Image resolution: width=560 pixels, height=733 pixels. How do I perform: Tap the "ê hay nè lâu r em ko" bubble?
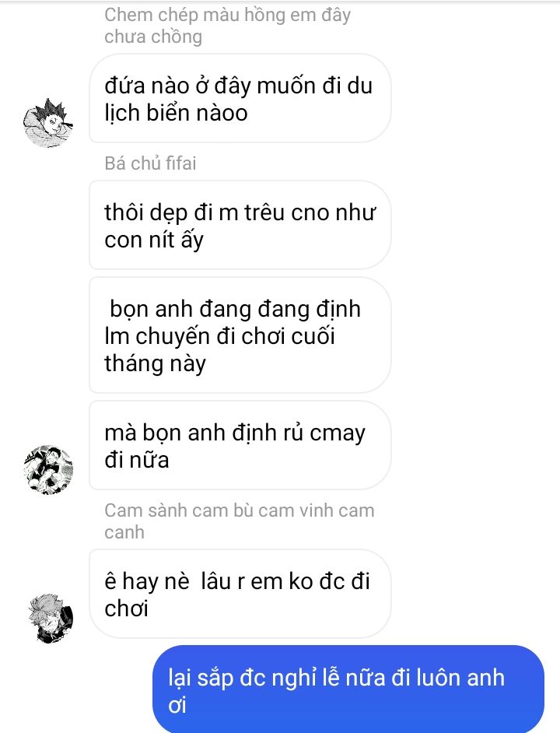tap(240, 594)
